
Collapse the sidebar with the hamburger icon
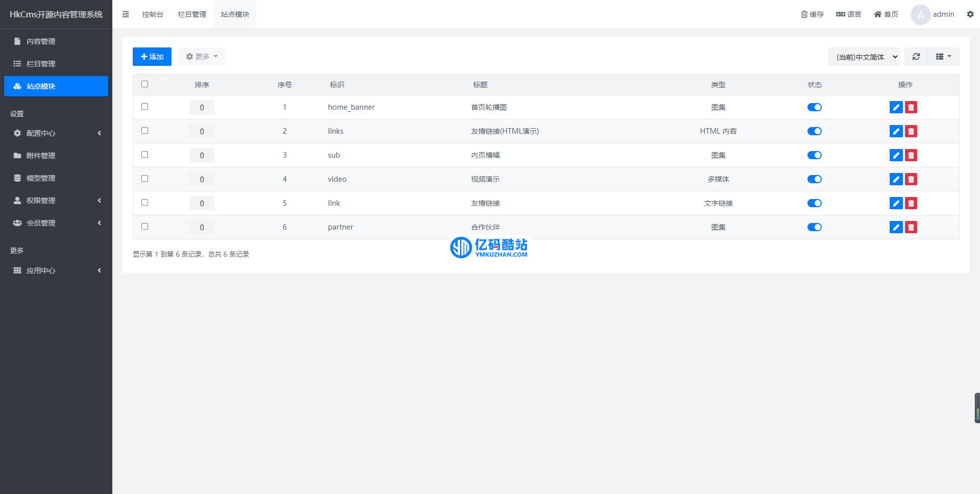[x=126, y=14]
